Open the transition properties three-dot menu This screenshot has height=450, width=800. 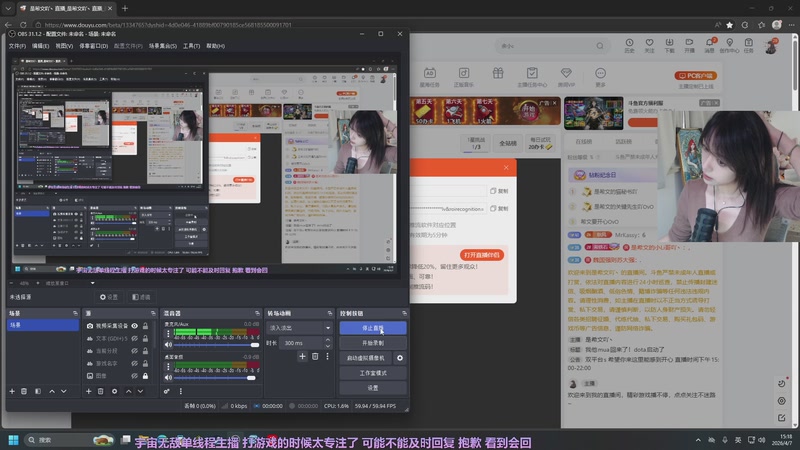pos(327,357)
